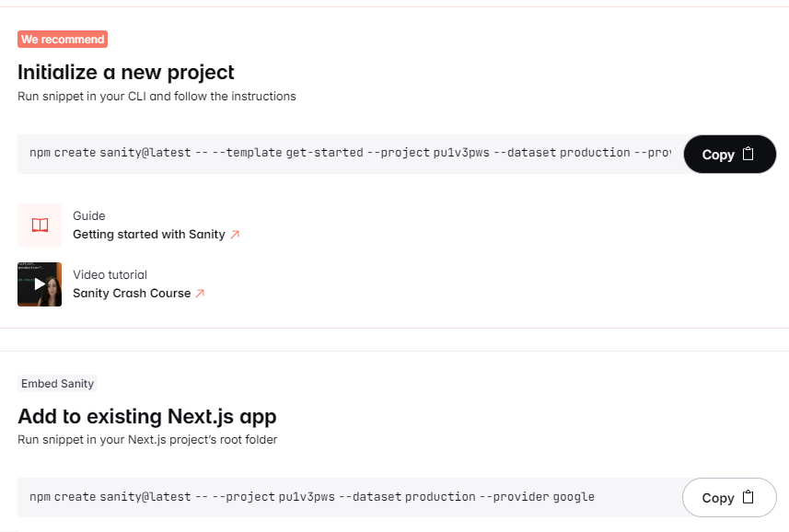
Task: Click the Guide label
Action: 89,215
